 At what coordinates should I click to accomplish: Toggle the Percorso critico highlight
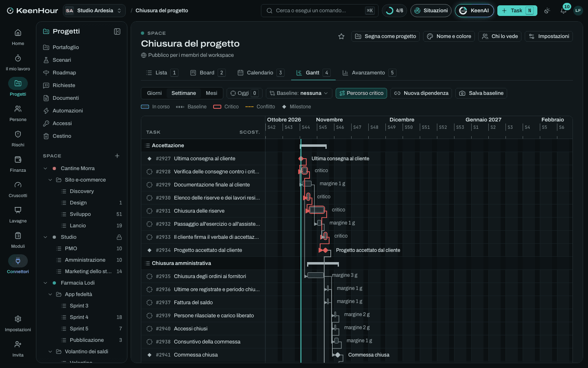(x=361, y=93)
